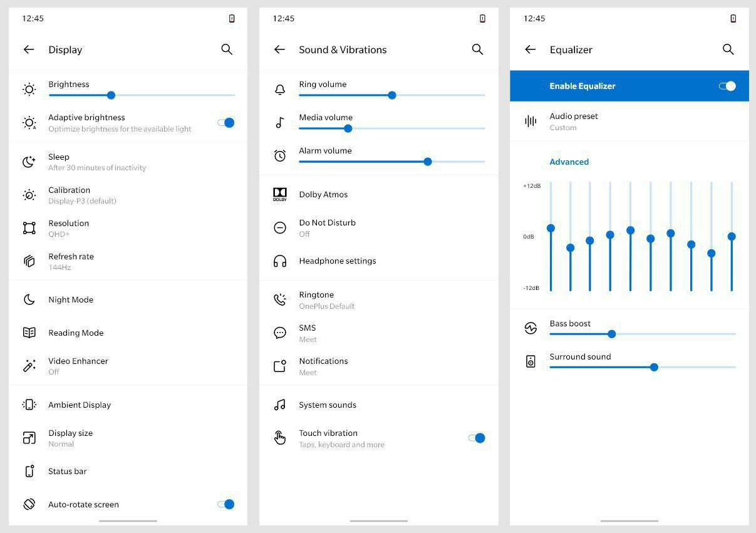756x533 pixels.
Task: Open Night Mode settings
Action: coord(128,299)
